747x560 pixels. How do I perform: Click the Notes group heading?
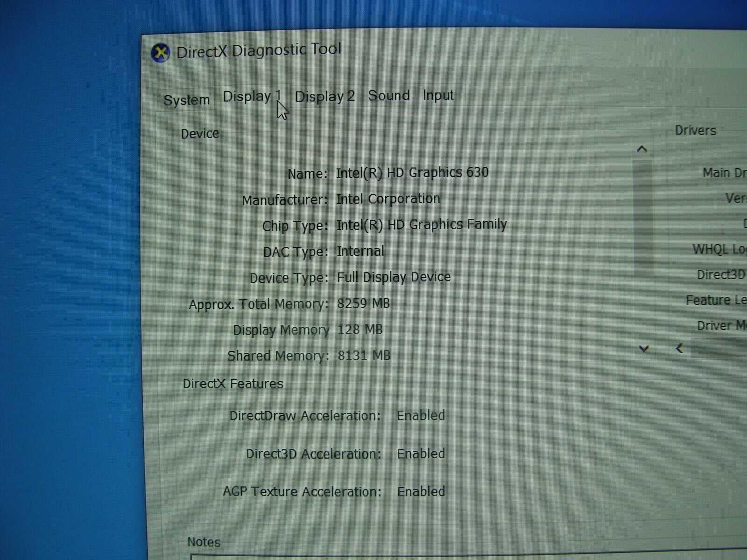[x=204, y=542]
